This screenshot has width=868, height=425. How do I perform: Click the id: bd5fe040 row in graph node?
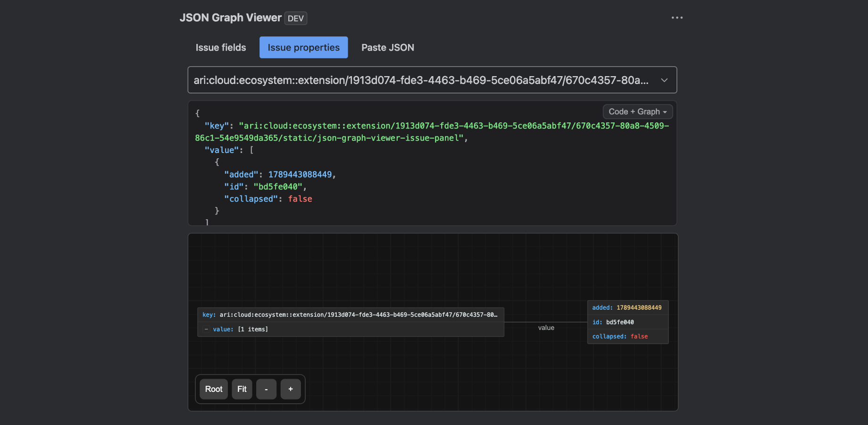(627, 322)
